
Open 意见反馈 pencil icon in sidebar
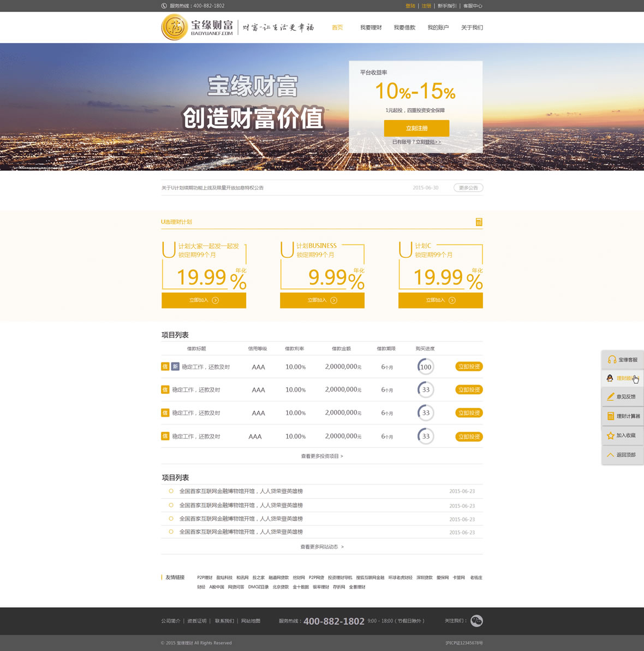click(611, 396)
